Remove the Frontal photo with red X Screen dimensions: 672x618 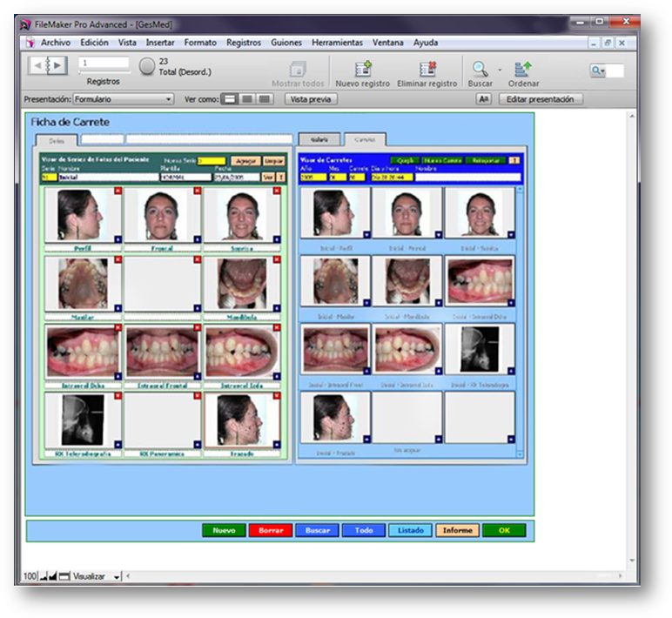click(197, 191)
